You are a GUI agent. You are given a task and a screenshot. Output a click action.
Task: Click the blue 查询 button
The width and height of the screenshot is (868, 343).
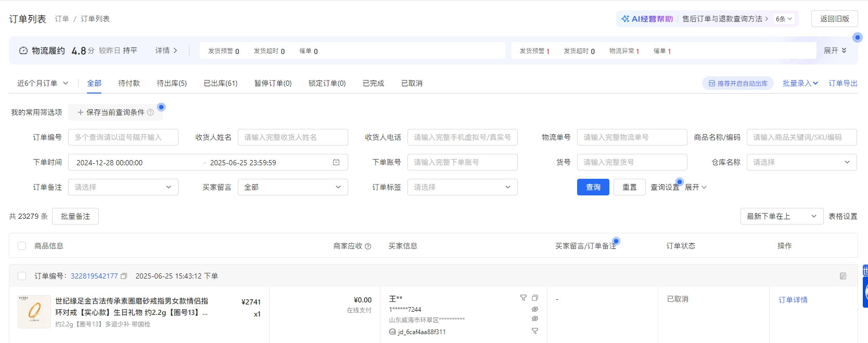point(593,187)
